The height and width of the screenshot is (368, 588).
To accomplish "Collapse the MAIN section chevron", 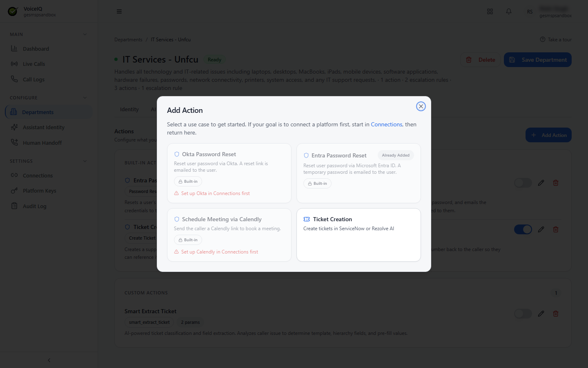I will (x=85, y=34).
